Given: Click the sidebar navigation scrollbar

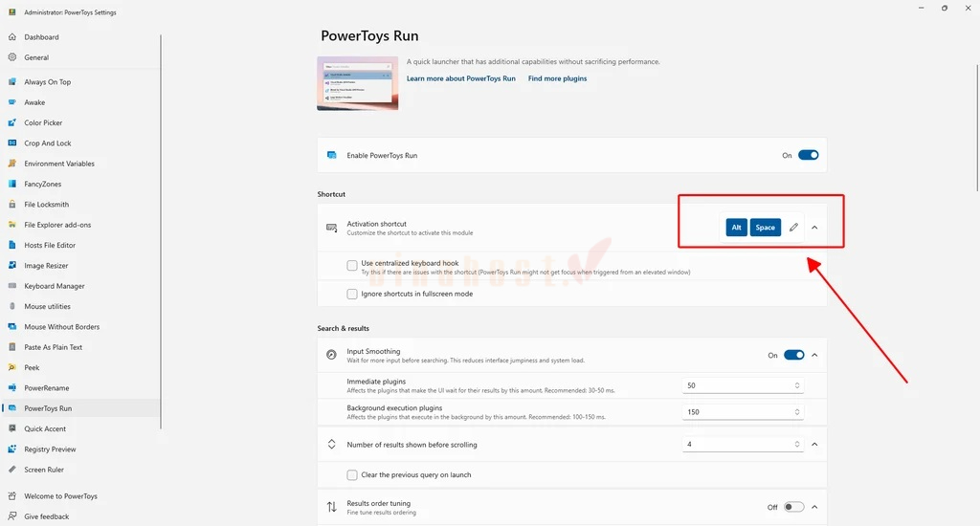Looking at the screenshot, I should 161,231.
